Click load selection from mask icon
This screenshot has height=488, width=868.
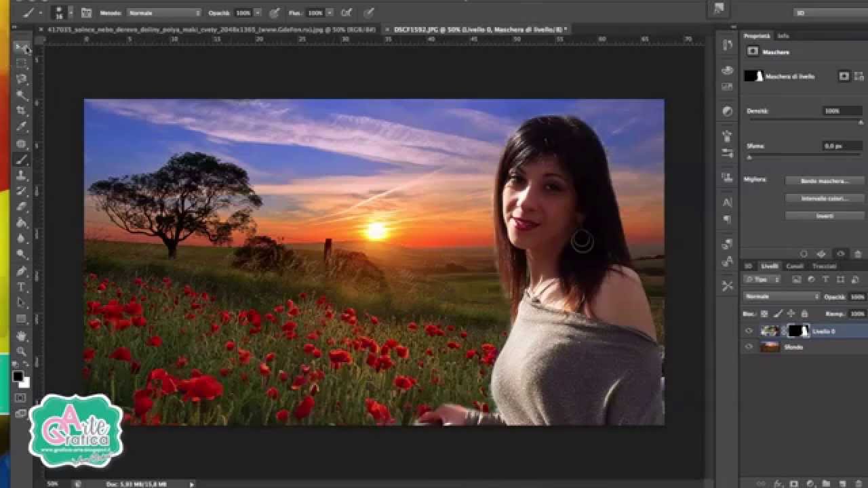[x=804, y=254]
